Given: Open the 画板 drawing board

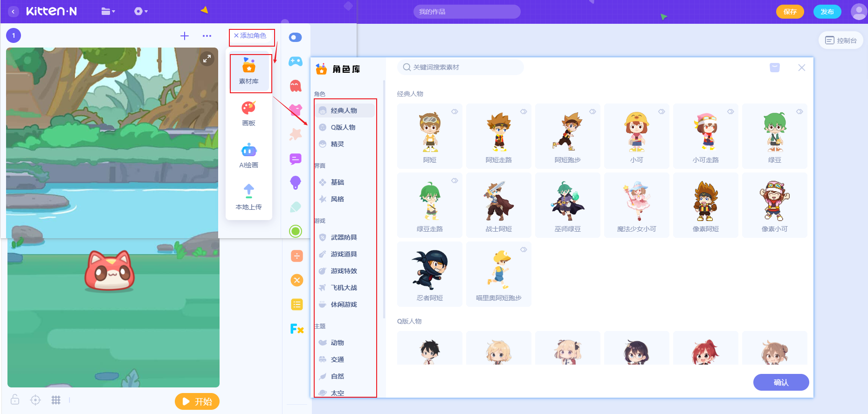Looking at the screenshot, I should tap(249, 114).
